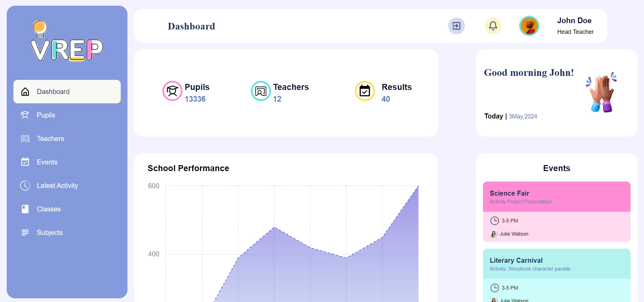Click the Events panel heading
The width and height of the screenshot is (644, 302).
click(557, 168)
